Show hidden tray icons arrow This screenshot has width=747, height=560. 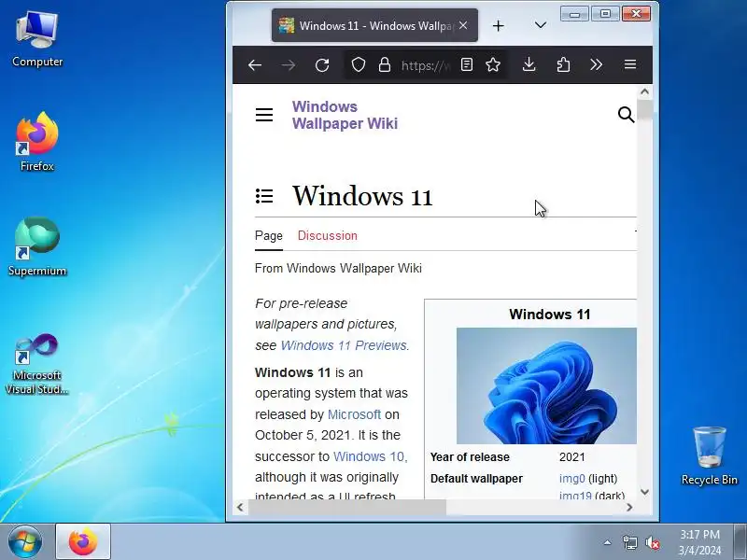(x=608, y=542)
